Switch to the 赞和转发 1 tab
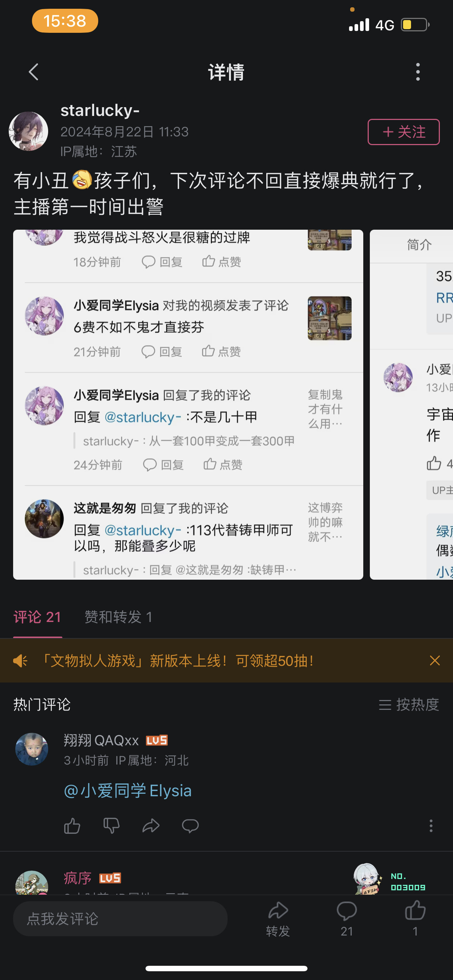The image size is (453, 980). coord(119,617)
